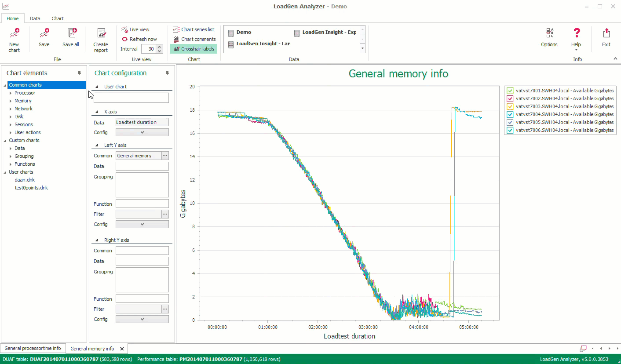The width and height of the screenshot is (621, 364).
Task: Click the Exit icon
Action: pyautogui.click(x=606, y=34)
